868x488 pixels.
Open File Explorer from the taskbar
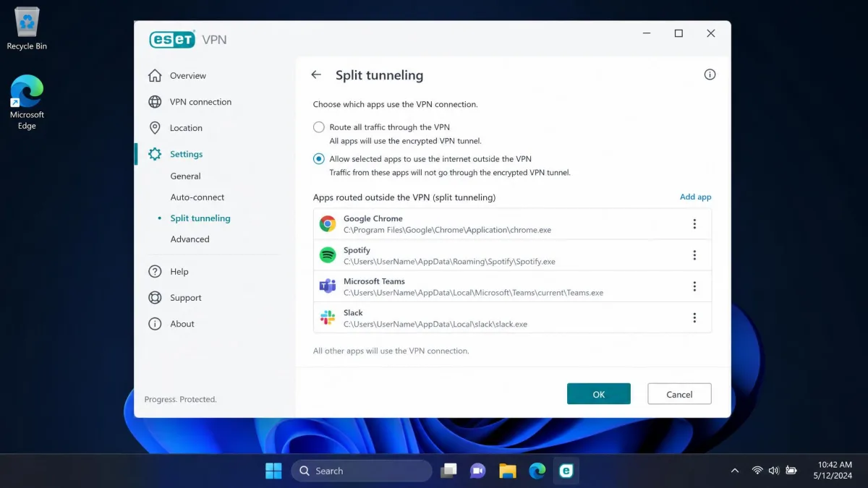508,471
